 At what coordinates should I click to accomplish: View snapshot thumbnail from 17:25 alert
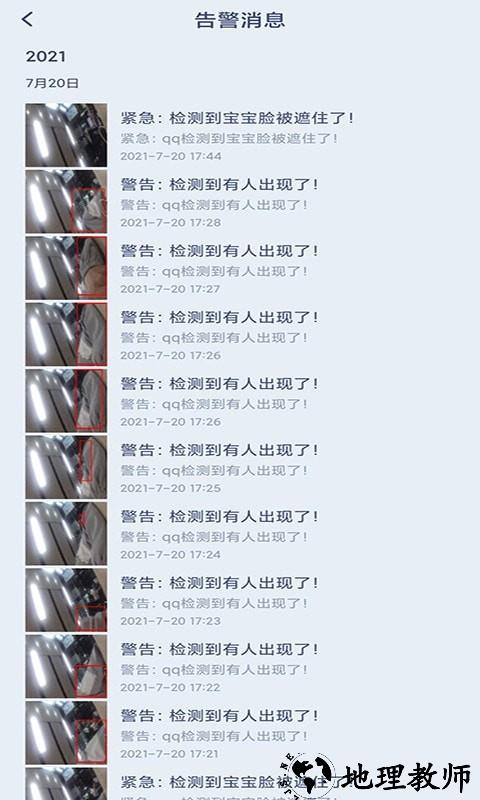point(66,467)
